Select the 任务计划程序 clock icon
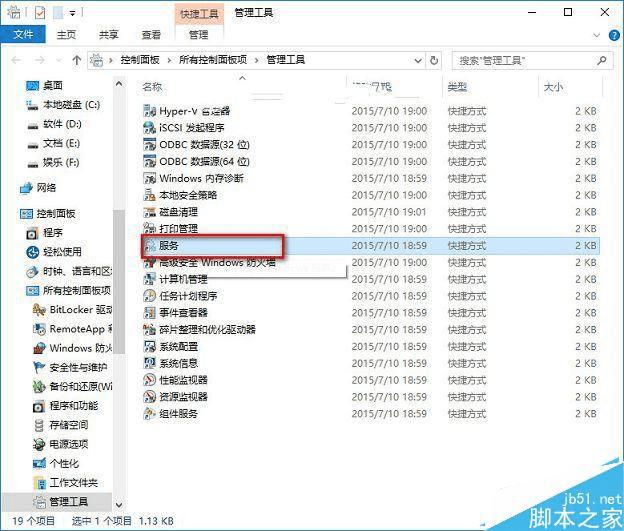 (149, 296)
